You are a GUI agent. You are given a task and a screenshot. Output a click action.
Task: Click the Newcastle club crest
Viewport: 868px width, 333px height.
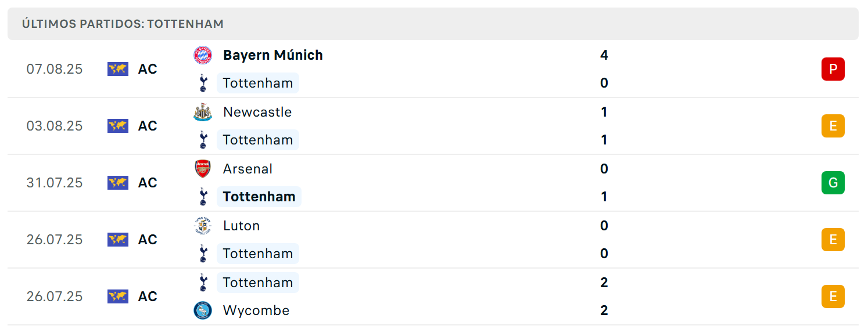tap(203, 112)
